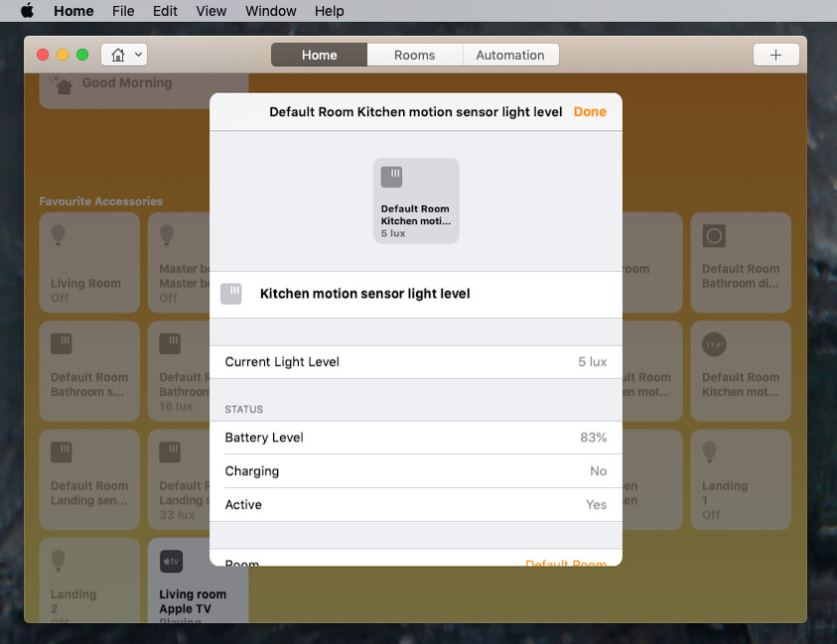Click the house icon in toolbar dropdown

pyautogui.click(x=118, y=55)
